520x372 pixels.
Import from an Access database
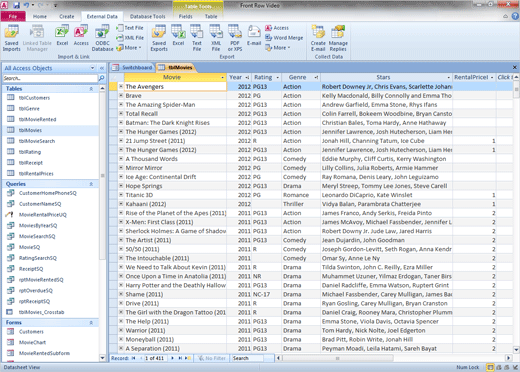81,36
